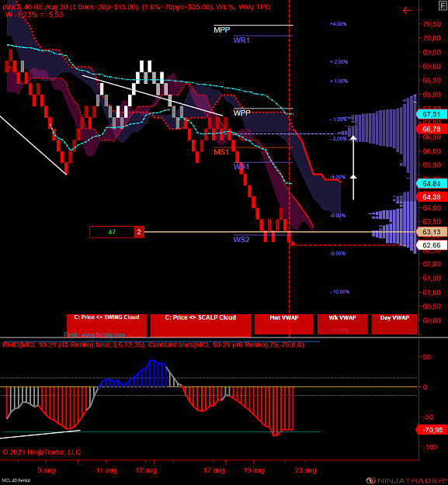Viewport: 448px width, 485px height.
Task: Click the 63,13 tan price marker
Action: coord(432,232)
